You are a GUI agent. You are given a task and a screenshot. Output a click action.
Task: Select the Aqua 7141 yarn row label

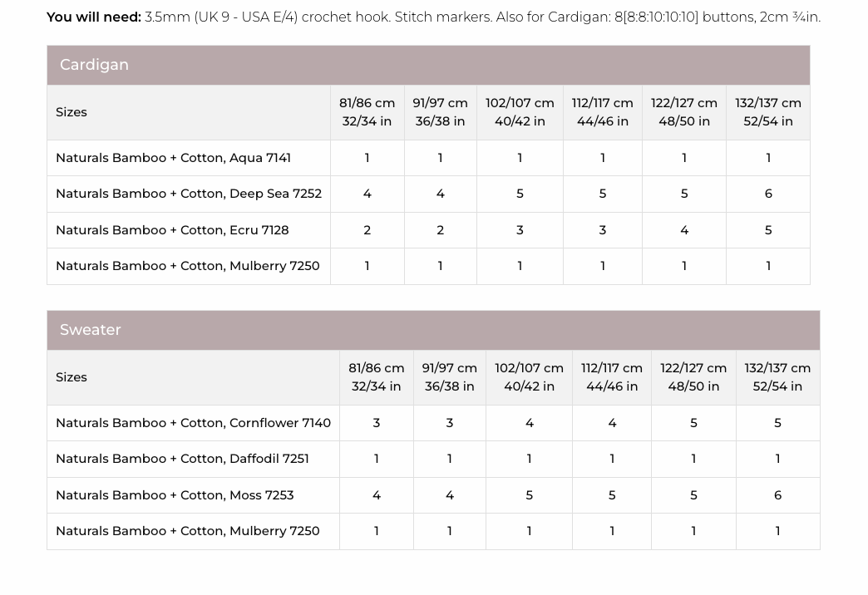pyautogui.click(x=173, y=158)
